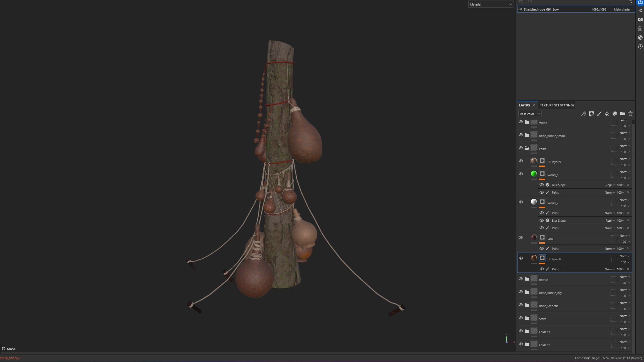Add a fill layer with bucket icon

(607, 114)
